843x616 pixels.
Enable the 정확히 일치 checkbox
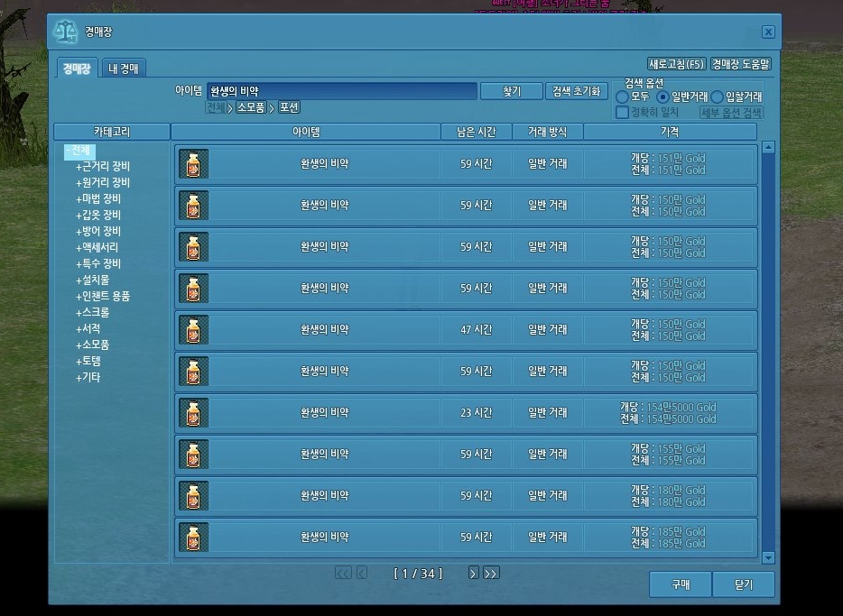(622, 113)
